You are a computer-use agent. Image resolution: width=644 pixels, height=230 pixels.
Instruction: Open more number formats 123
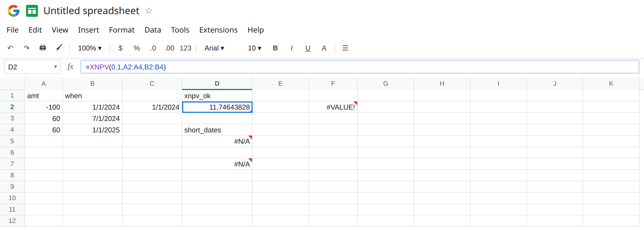pos(186,48)
